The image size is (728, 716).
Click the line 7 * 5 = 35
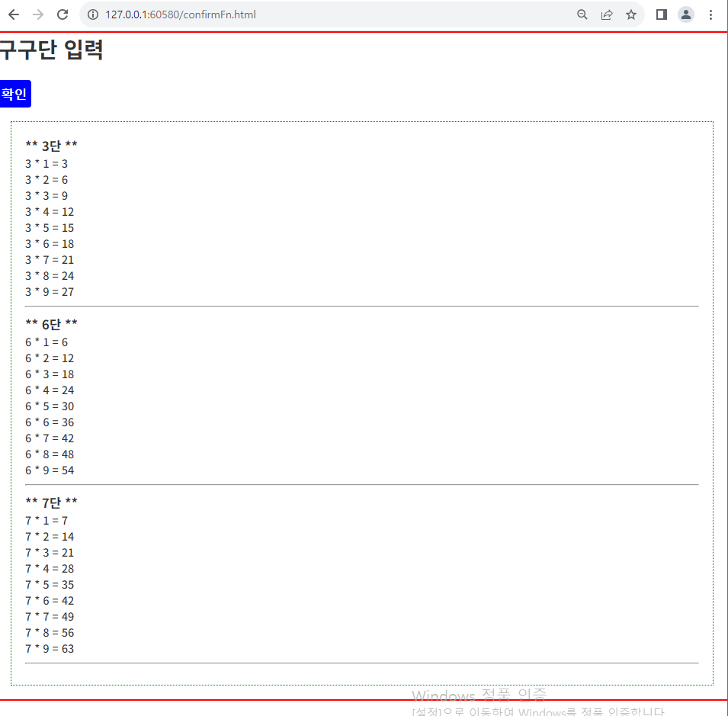[50, 585]
